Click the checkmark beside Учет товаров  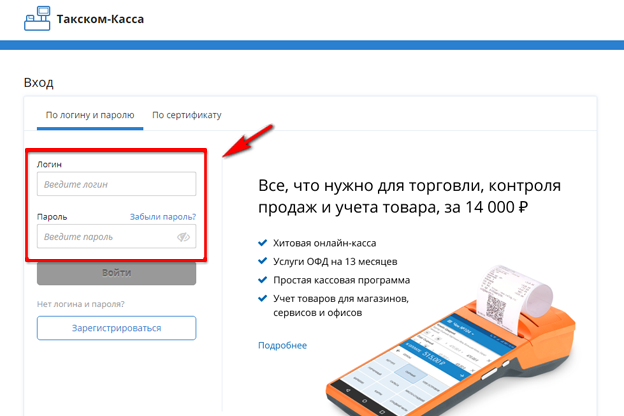263,298
